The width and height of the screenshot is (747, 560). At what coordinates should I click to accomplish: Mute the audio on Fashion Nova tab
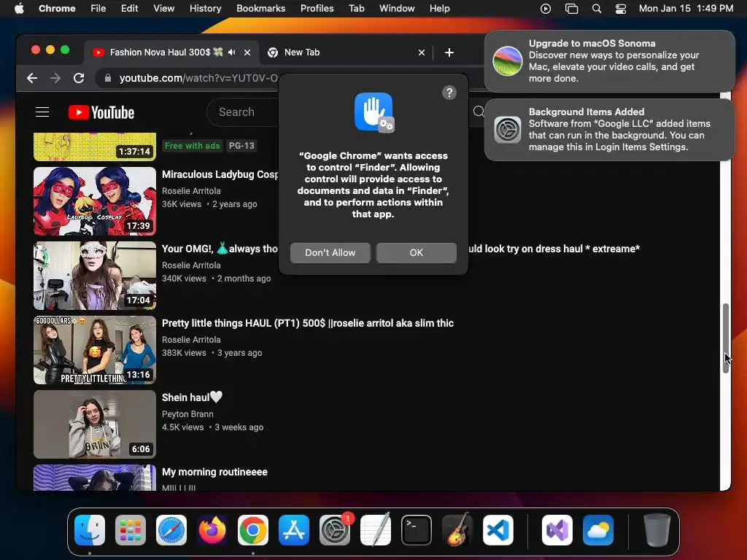[x=231, y=52]
